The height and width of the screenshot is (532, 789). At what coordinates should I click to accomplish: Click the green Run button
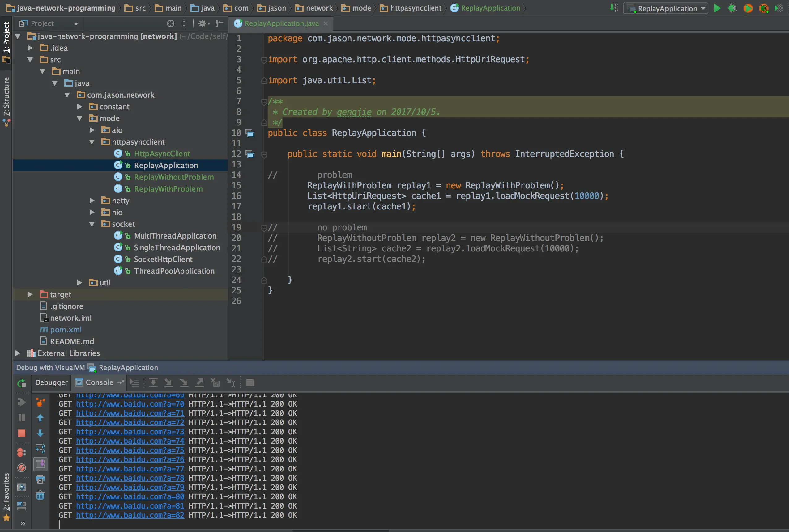717,8
